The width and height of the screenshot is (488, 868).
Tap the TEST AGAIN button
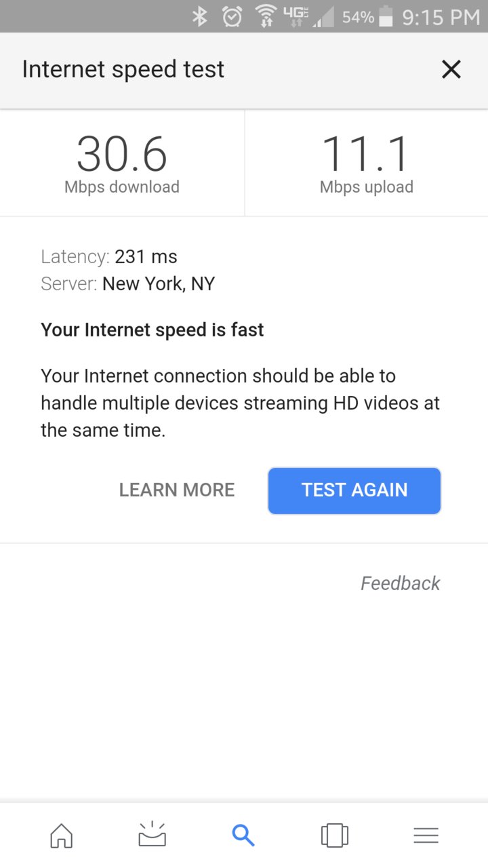(x=354, y=490)
